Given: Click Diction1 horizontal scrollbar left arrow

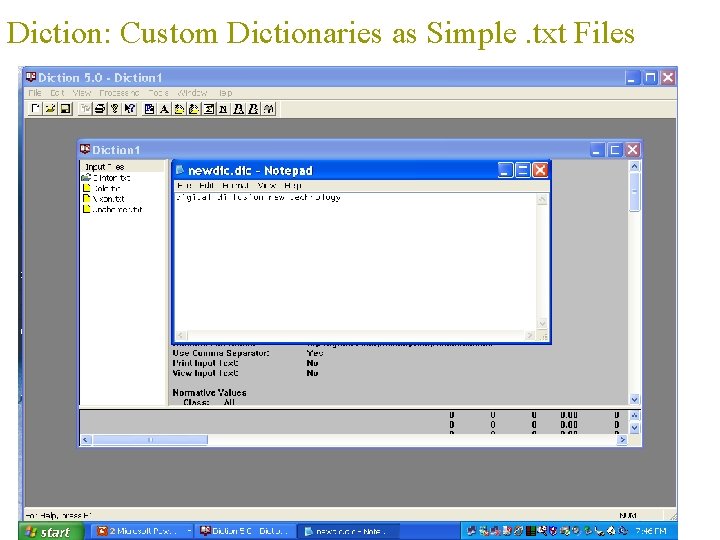Looking at the screenshot, I should point(85,440).
